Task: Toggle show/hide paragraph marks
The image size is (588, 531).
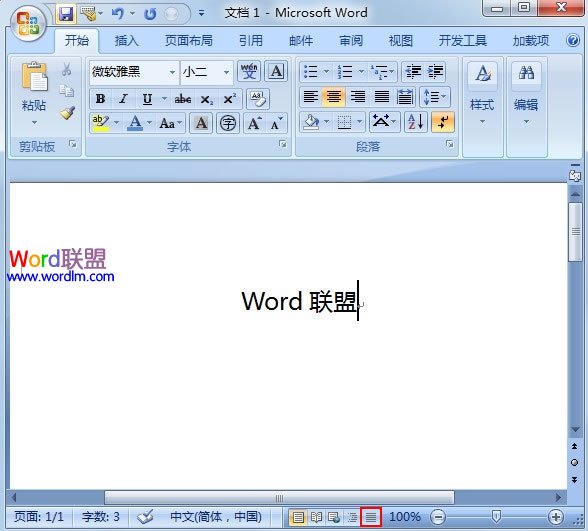Action: 443,122
